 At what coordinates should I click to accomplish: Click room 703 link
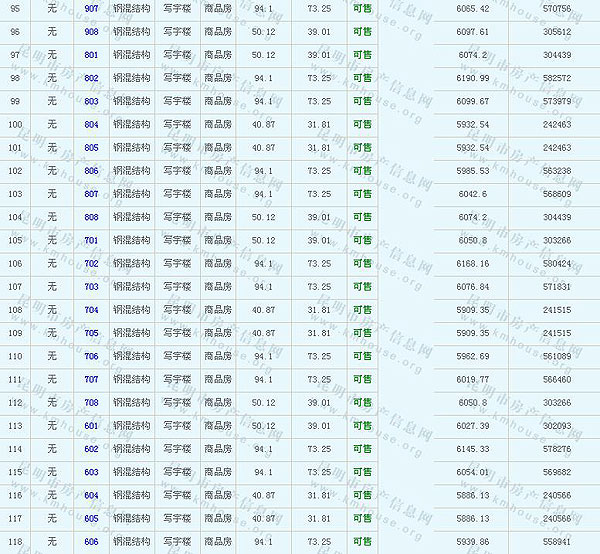click(x=91, y=287)
